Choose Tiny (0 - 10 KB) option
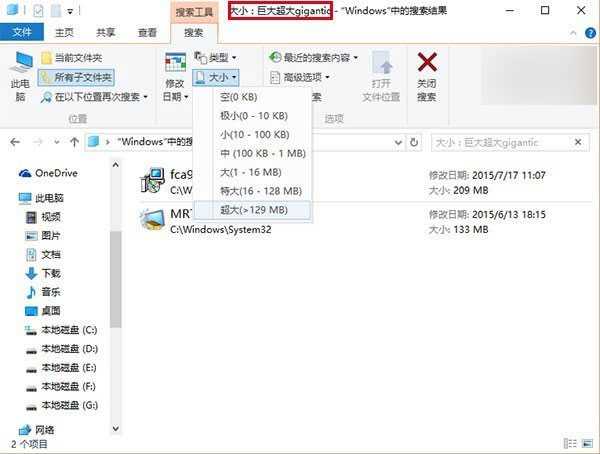This screenshot has width=600, height=454. (x=253, y=116)
